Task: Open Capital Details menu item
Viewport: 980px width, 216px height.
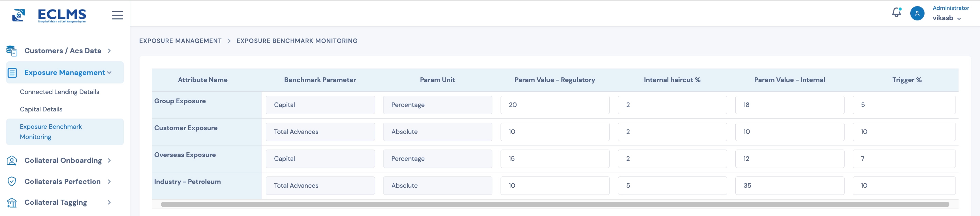Action: click(x=41, y=109)
